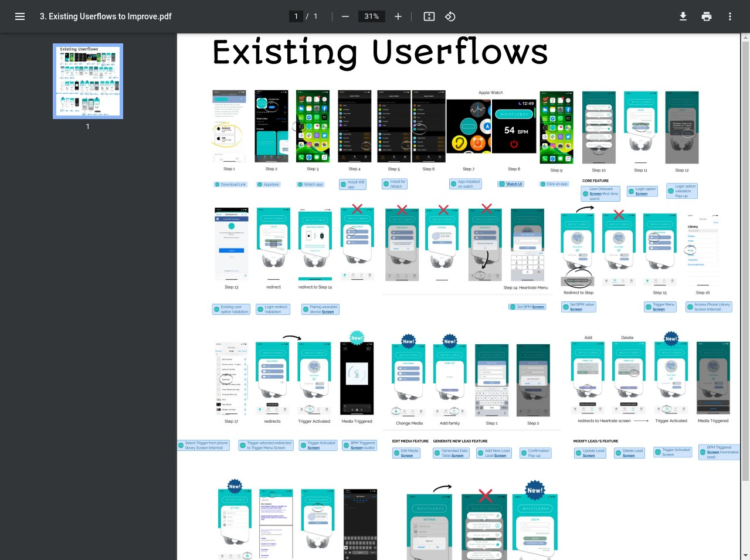Print the document

click(706, 16)
